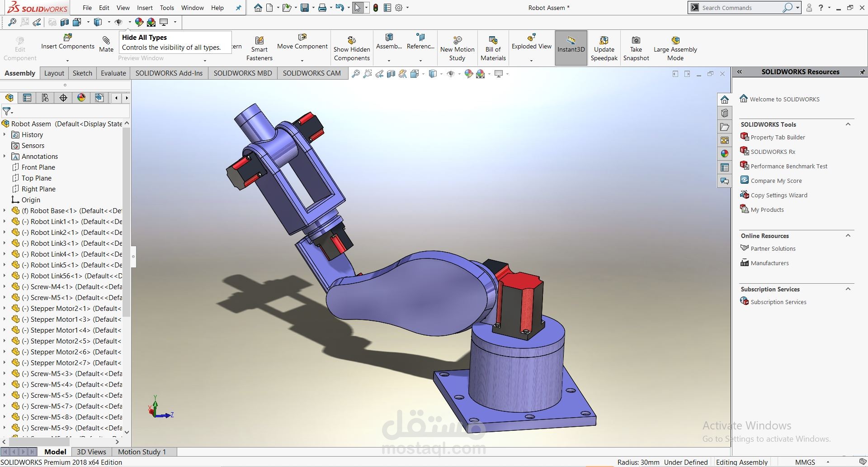Open FeatureManager design tree tab
868x467 pixels.
pos(9,98)
